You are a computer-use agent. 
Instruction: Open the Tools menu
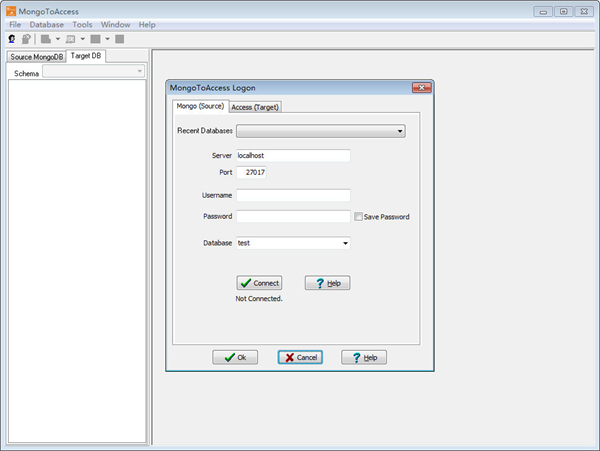point(82,24)
